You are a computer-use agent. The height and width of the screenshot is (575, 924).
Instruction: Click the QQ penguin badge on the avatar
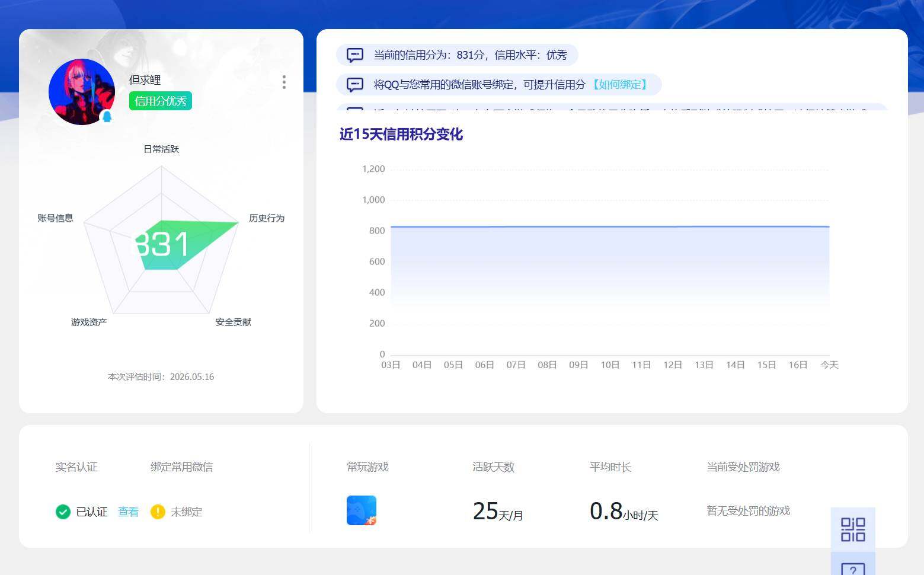(107, 117)
